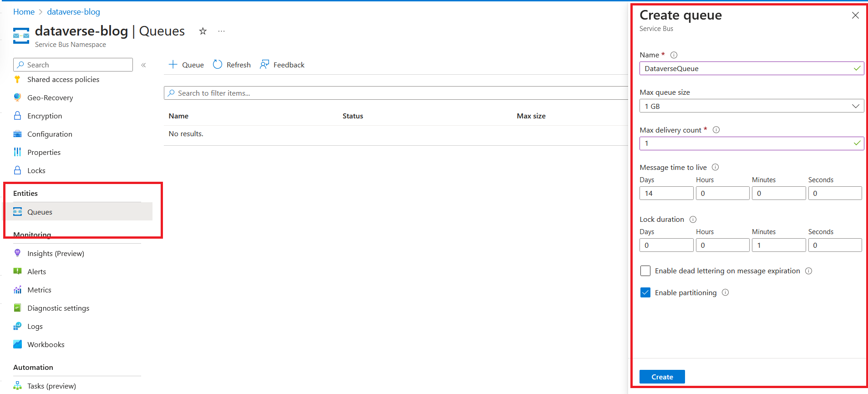The image size is (868, 394).
Task: Click the Queues entity icon in the sidebar
Action: (x=17, y=212)
